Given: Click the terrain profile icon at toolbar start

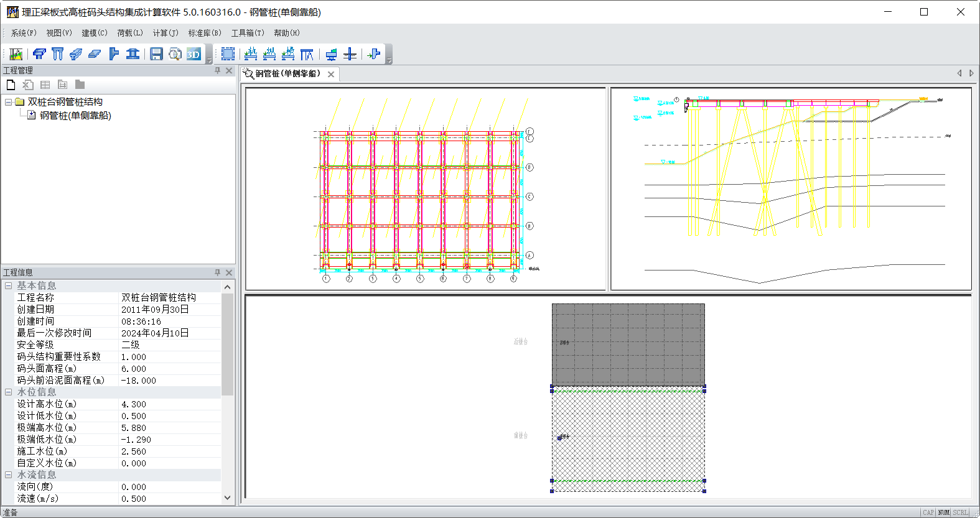Looking at the screenshot, I should tap(16, 54).
